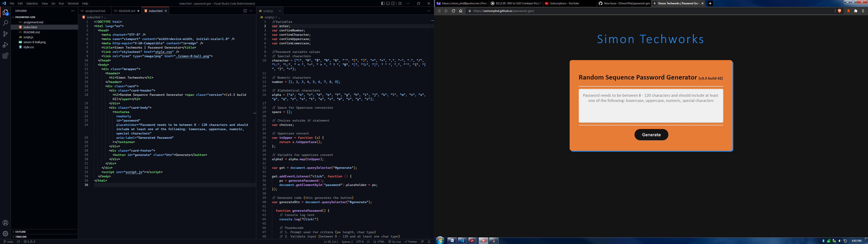Open the File menu

12,3
